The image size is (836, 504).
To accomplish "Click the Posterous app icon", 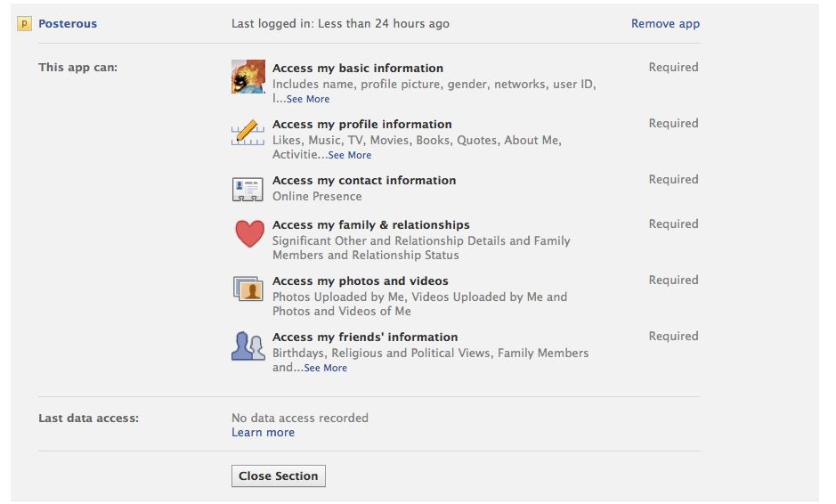I will click(25, 24).
